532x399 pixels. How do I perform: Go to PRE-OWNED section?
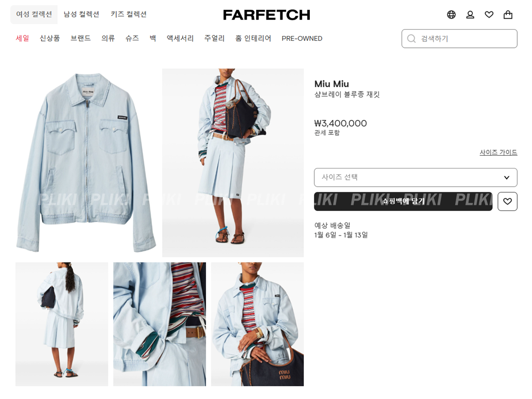[x=302, y=38]
